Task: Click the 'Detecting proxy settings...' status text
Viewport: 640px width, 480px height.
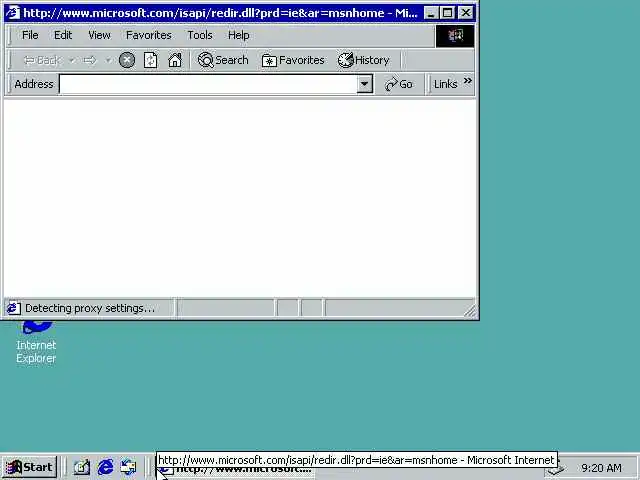Action: coord(90,308)
